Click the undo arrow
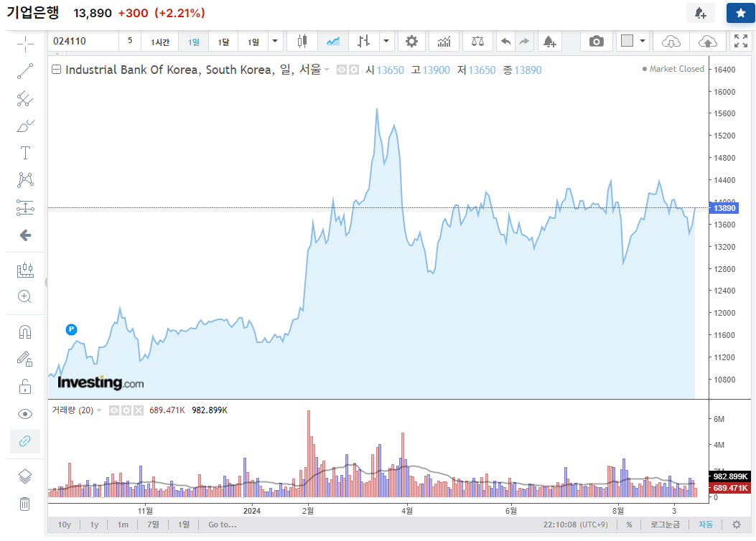The width and height of the screenshot is (756, 541). 505,42
